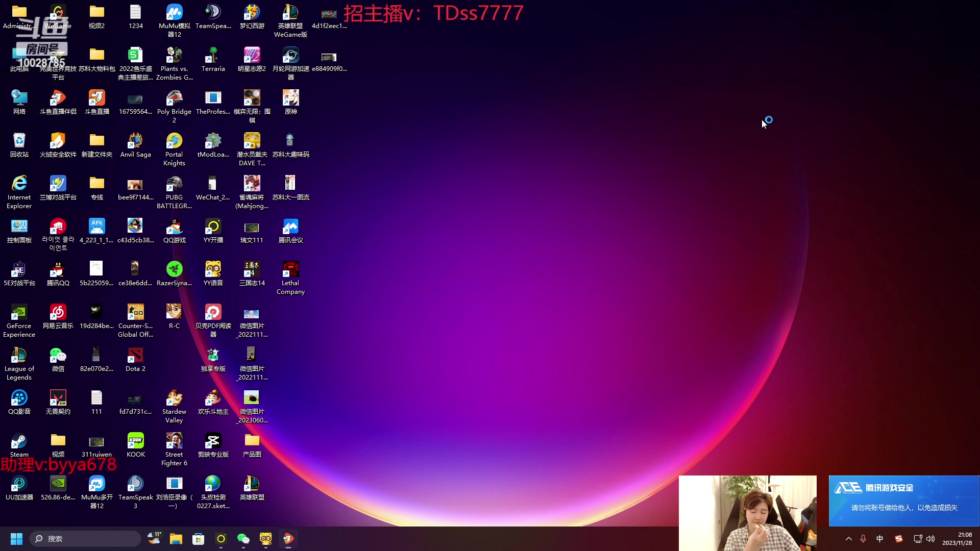The height and width of the screenshot is (551, 980).
Task: Open the Portal Knights icon
Action: (x=174, y=149)
